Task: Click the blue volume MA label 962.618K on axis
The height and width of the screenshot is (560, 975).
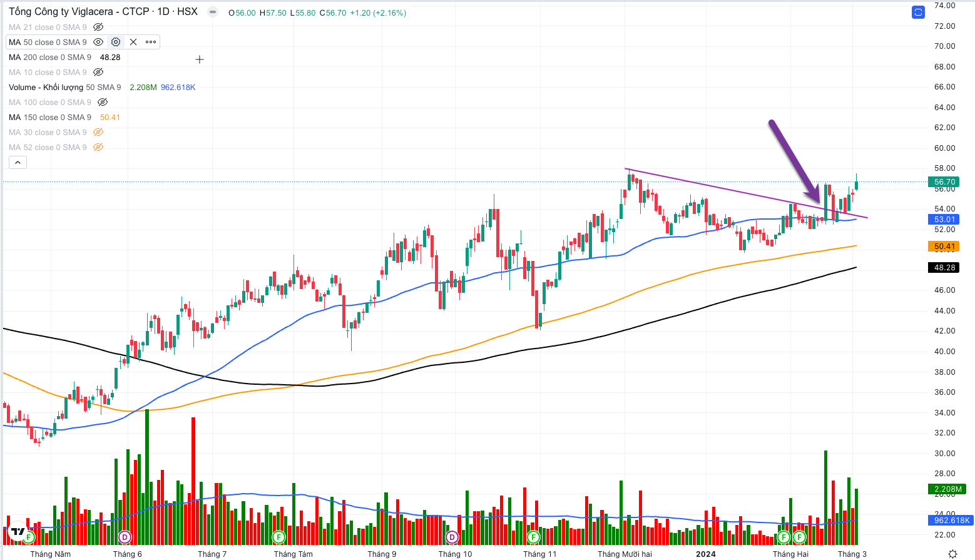Action: click(951, 520)
